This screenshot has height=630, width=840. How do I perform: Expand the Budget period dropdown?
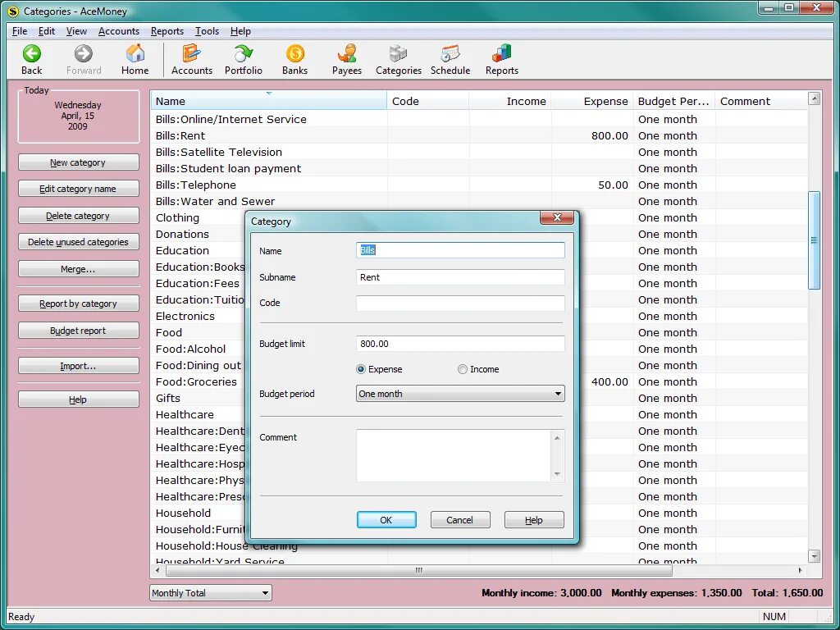(x=558, y=394)
